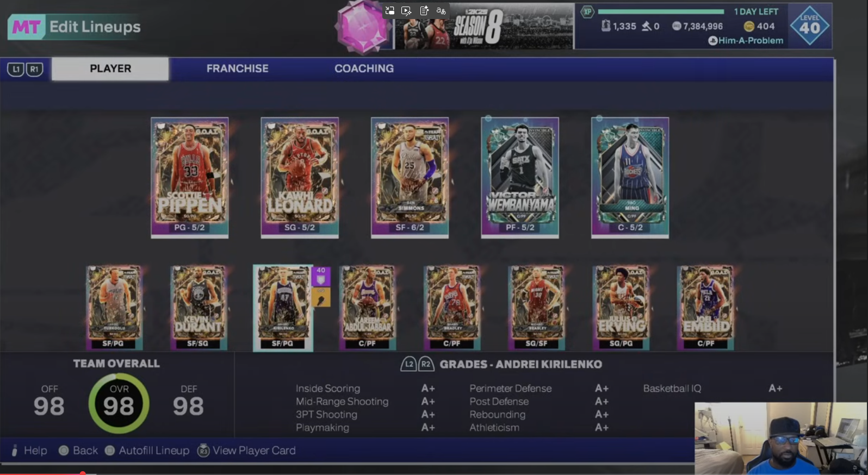Screen dimensions: 868x475
Task: Click the notes-with-sparkle overlay icon
Action: (424, 11)
